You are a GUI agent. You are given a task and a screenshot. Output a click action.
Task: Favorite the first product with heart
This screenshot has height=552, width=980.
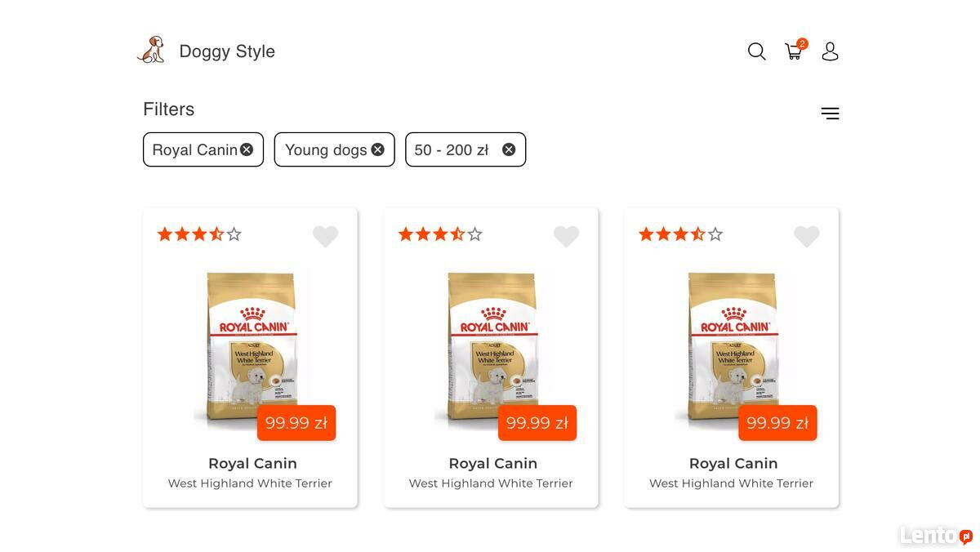pyautogui.click(x=325, y=237)
